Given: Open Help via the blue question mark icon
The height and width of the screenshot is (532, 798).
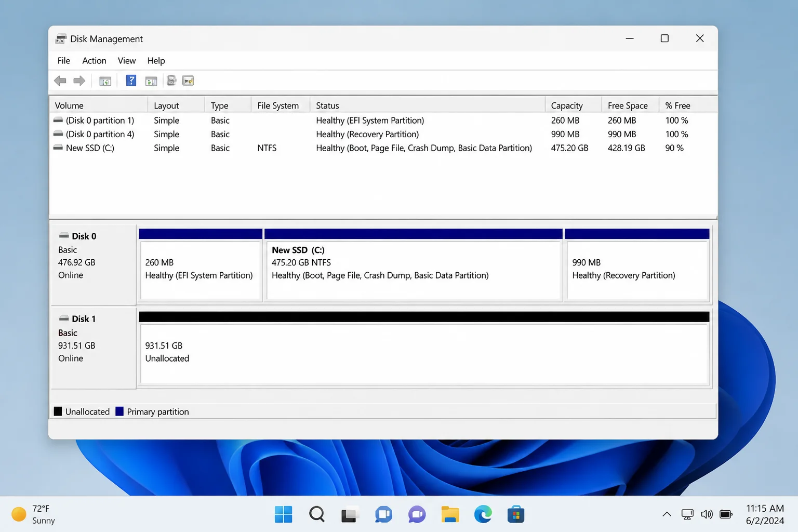Looking at the screenshot, I should [x=131, y=81].
